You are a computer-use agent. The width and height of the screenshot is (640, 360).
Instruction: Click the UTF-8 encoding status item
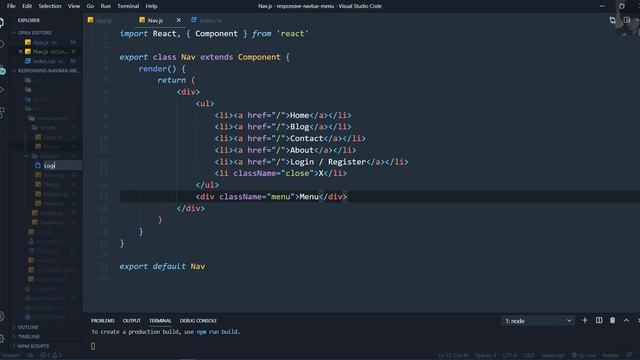point(509,356)
